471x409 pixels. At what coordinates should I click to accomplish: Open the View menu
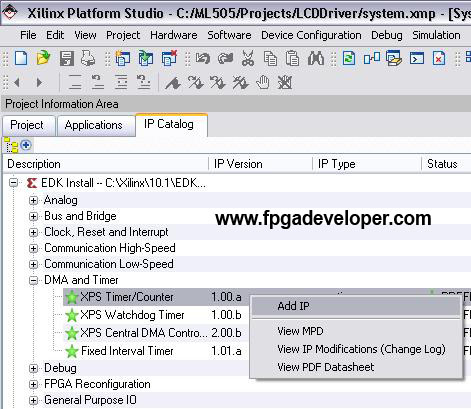click(x=85, y=35)
